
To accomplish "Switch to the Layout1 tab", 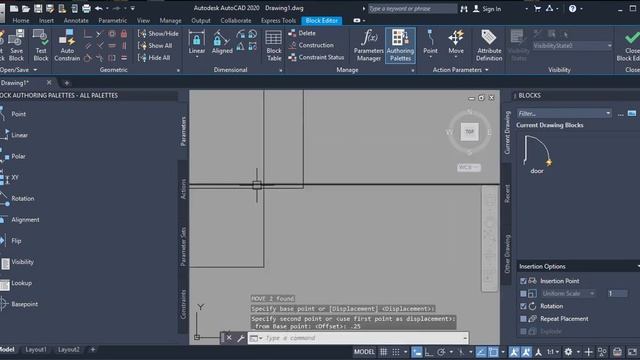I will (36, 350).
